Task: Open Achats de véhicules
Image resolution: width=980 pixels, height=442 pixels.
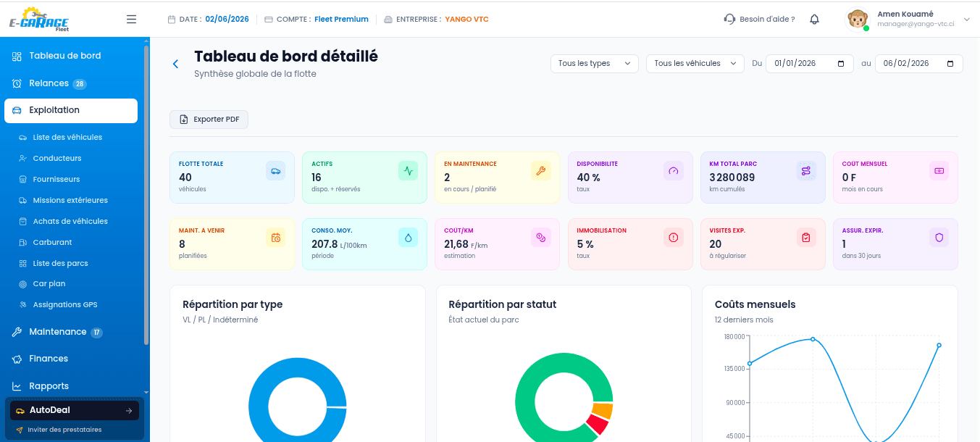Action: point(70,221)
